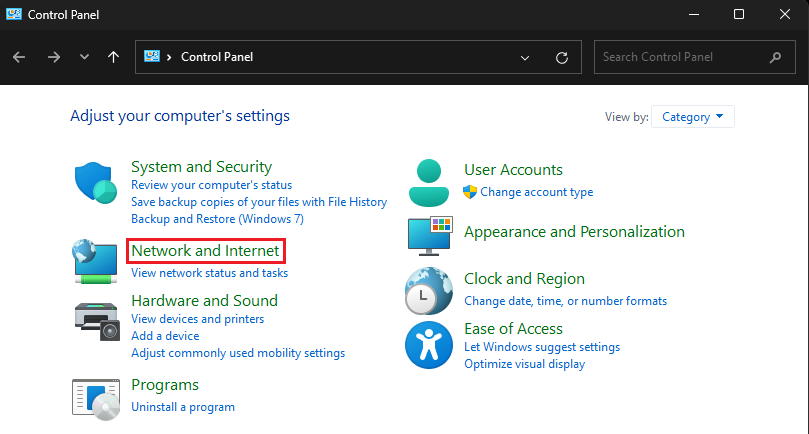Viewport: 809px width, 434px height.
Task: Click Uninstall a program link
Action: 183,407
